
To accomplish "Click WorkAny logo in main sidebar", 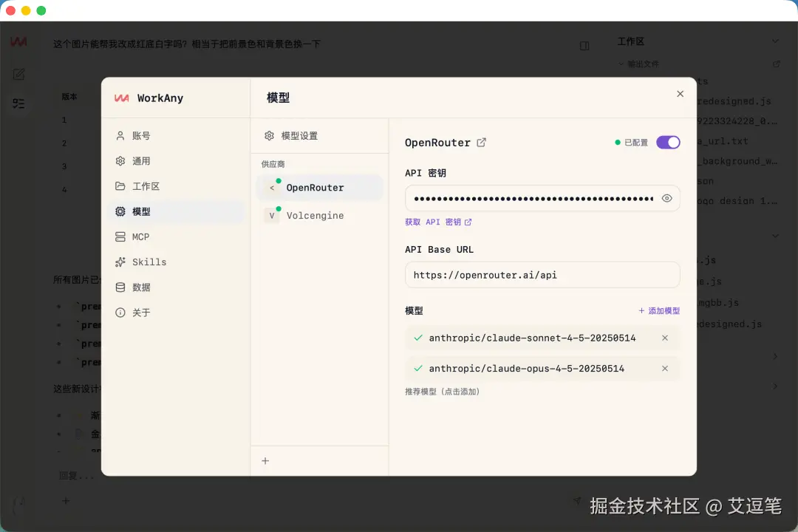I will (x=18, y=41).
